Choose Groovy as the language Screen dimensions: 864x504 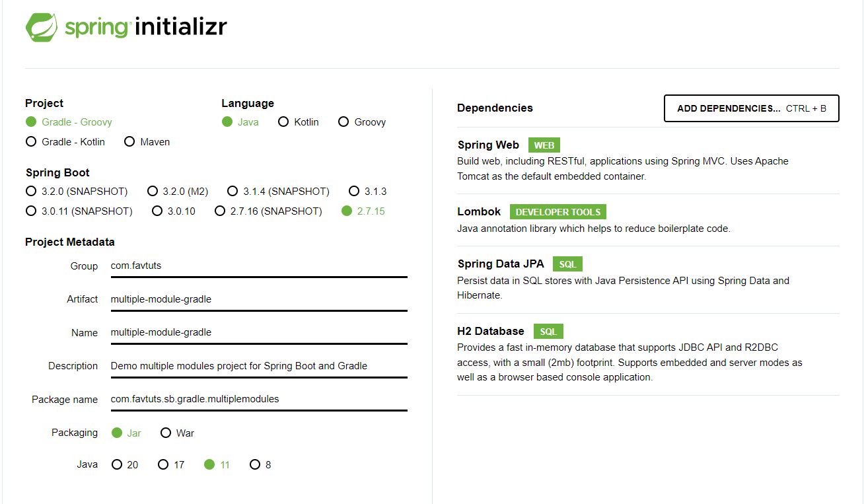(362, 122)
